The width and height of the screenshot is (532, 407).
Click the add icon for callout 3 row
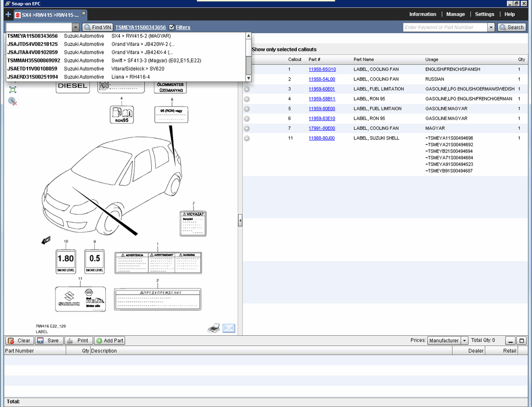(x=247, y=89)
